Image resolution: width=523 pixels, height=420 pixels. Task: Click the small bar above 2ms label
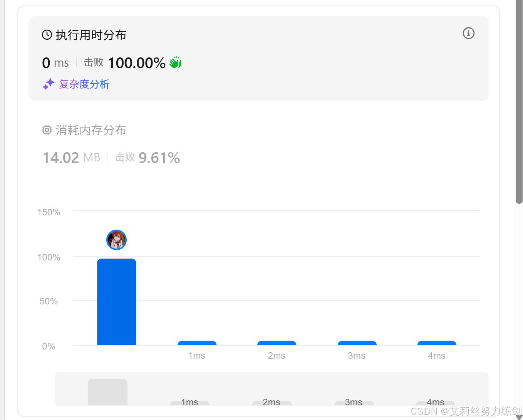point(277,343)
